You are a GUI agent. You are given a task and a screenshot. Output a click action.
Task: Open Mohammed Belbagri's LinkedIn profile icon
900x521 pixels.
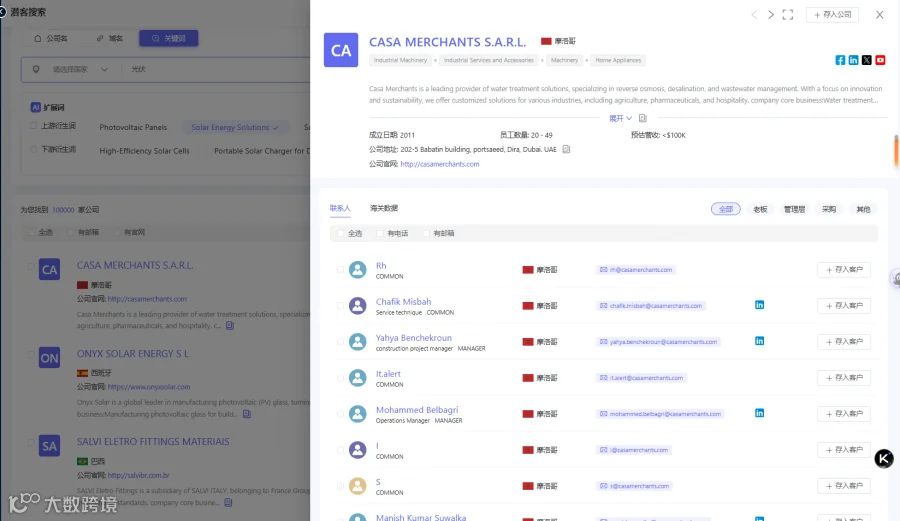[x=759, y=413]
